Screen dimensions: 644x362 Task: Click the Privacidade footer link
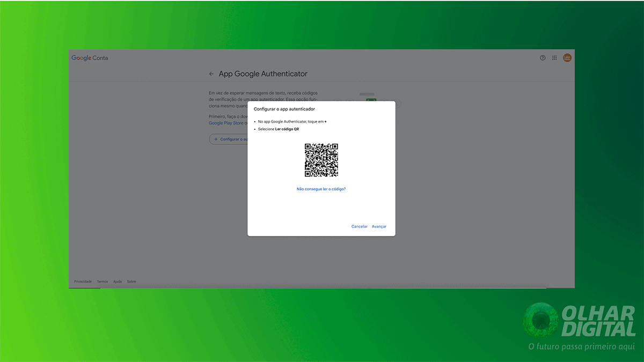[83, 282]
